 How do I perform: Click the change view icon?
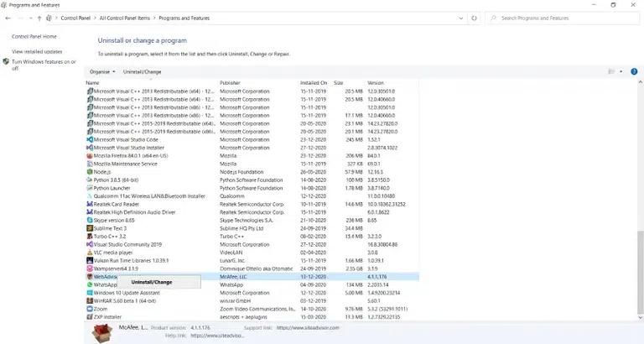pos(611,71)
